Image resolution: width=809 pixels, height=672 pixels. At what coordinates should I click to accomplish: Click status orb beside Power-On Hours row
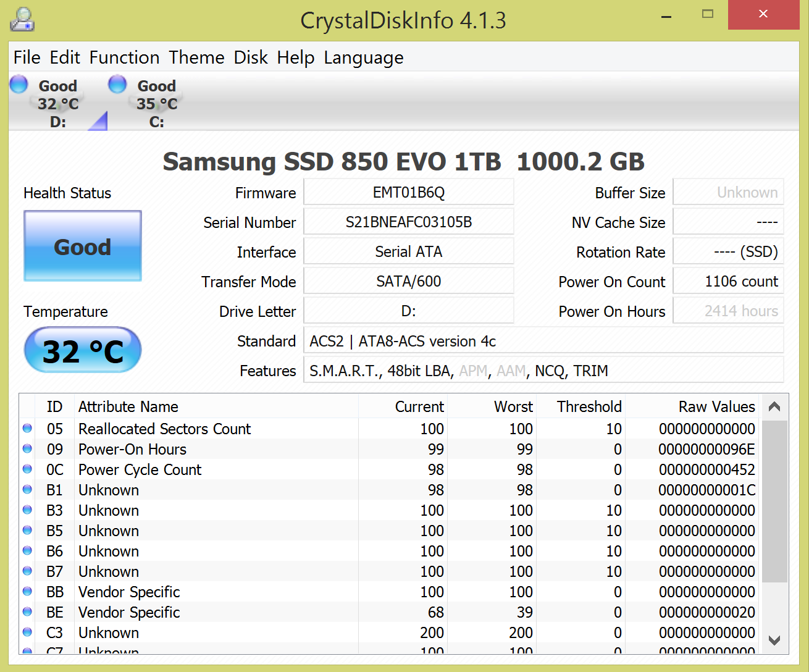tap(27, 448)
